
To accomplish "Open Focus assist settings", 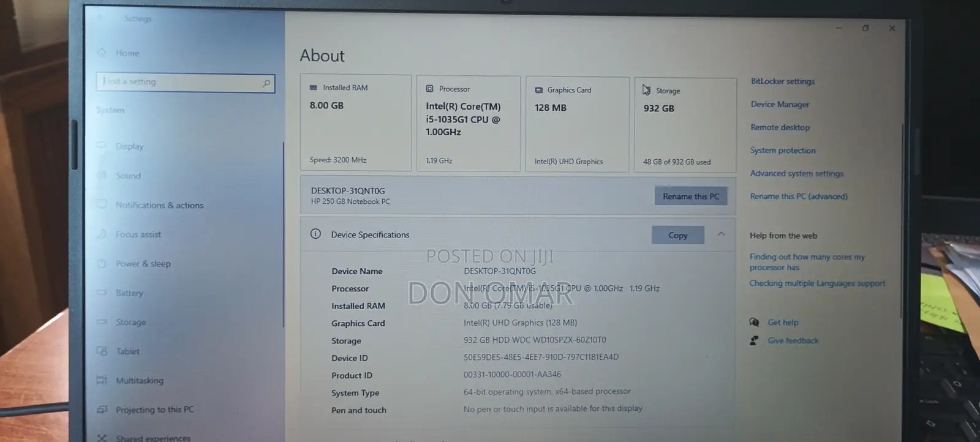I will (x=138, y=234).
